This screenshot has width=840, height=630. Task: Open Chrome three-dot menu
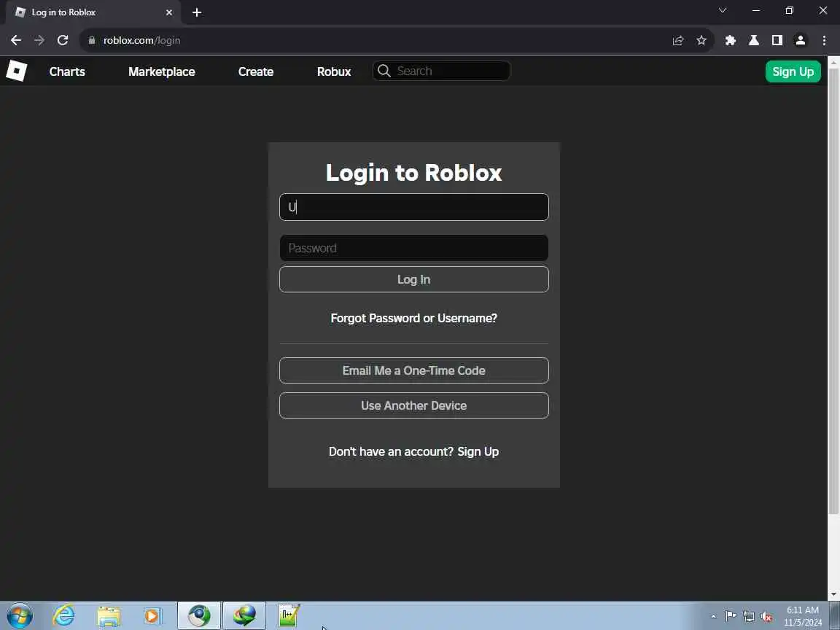(x=824, y=40)
